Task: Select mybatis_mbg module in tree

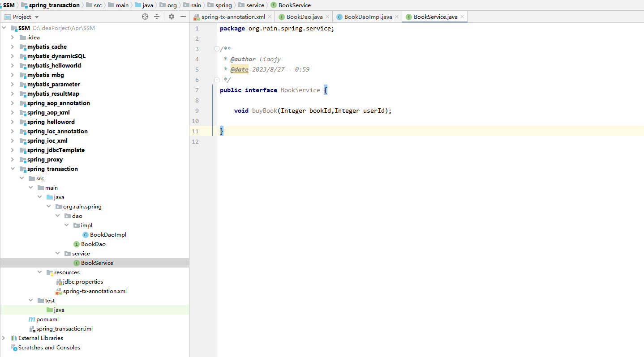Action: pyautogui.click(x=45, y=75)
